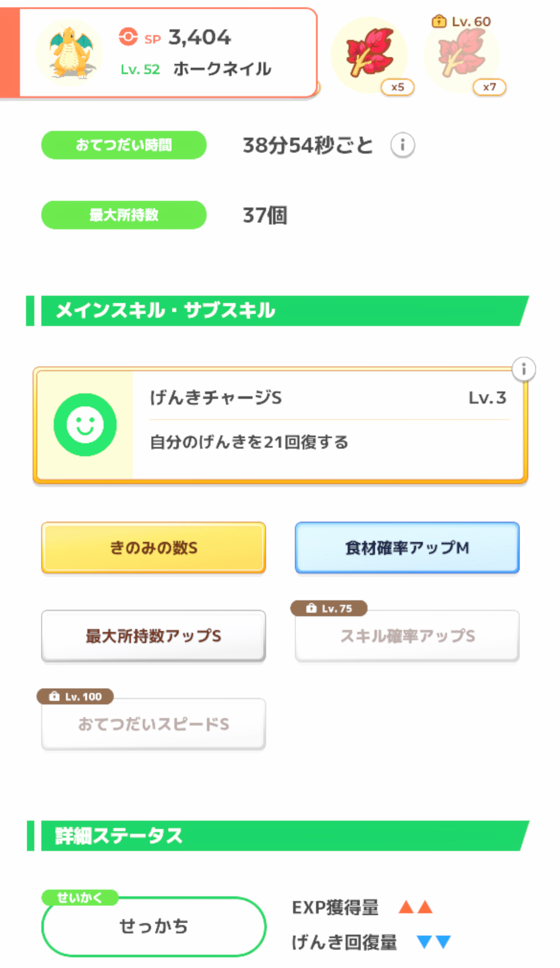Viewport: 560px width, 968px height.
Task: Tap the locked スキル確率アップS sub skill
Action: tap(407, 636)
